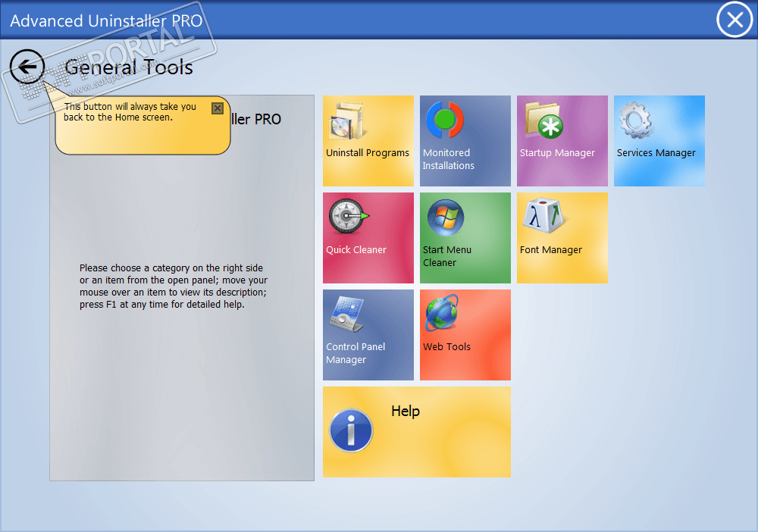
Task: Click the Control Panel Manager label
Action: 356,353
